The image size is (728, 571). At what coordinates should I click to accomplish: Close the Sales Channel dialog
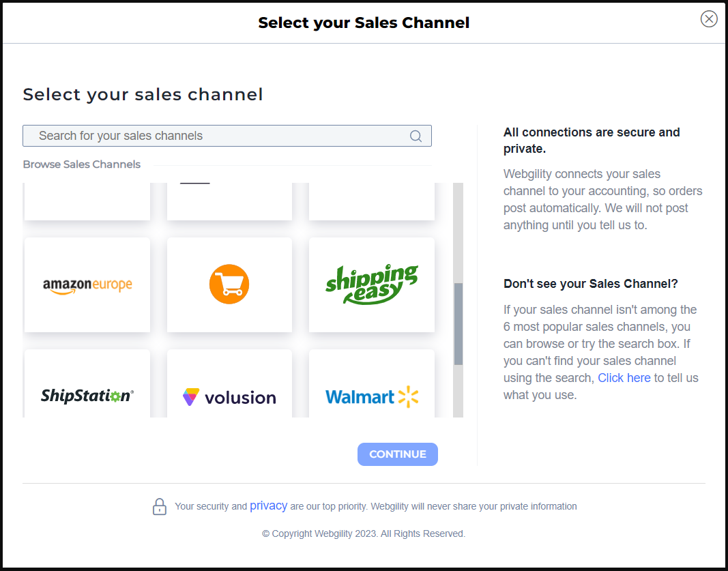tap(709, 19)
